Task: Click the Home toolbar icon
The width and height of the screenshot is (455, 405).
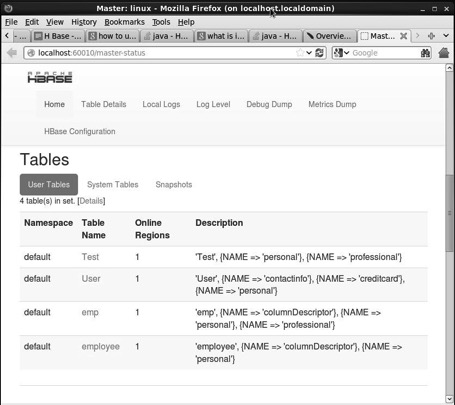Action: click(444, 53)
